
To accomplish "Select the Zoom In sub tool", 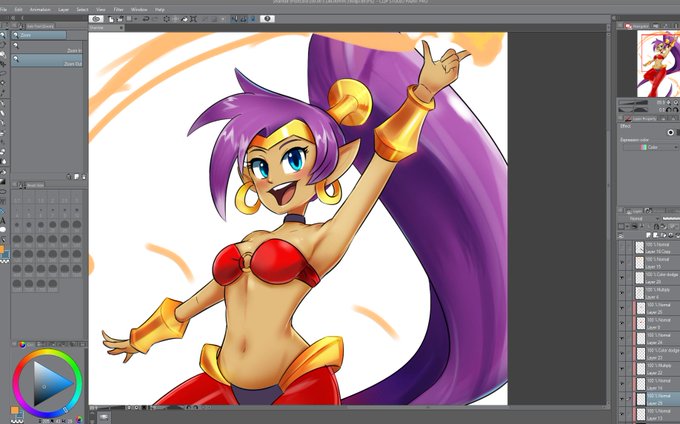I will [x=46, y=47].
